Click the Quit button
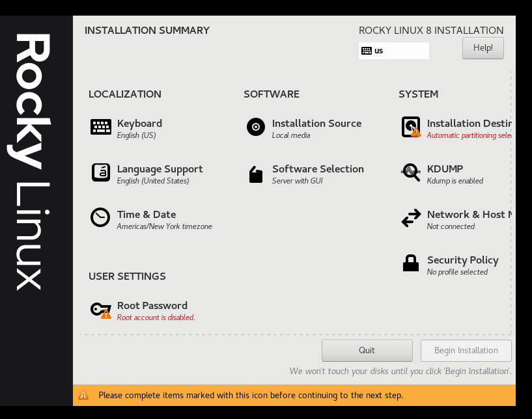 click(x=367, y=351)
